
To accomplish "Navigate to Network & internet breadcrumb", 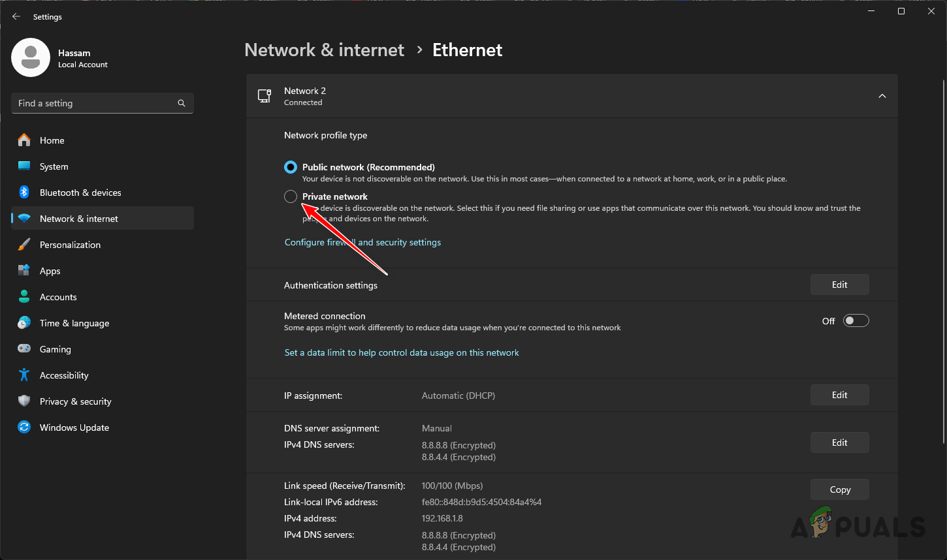I will [x=324, y=50].
